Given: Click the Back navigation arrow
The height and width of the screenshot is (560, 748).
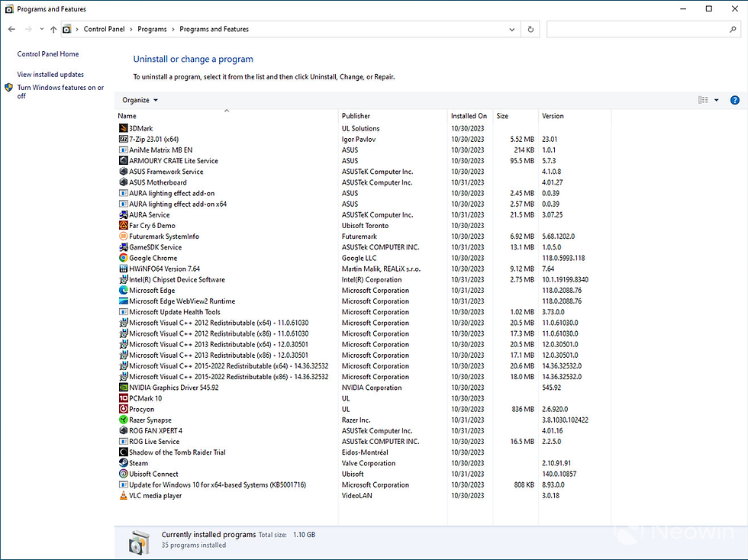Looking at the screenshot, I should point(11,30).
